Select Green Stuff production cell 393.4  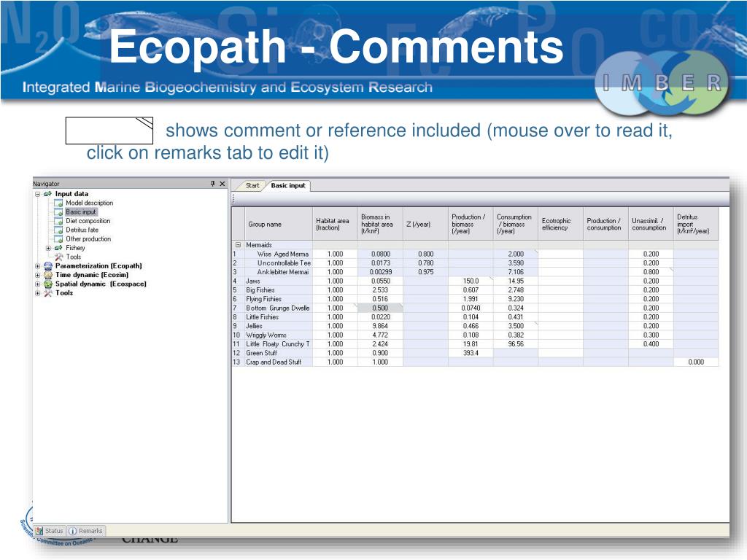[471, 353]
